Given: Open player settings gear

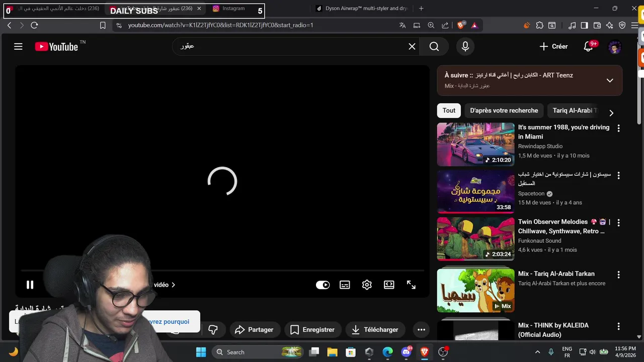Looking at the screenshot, I should [367, 285].
